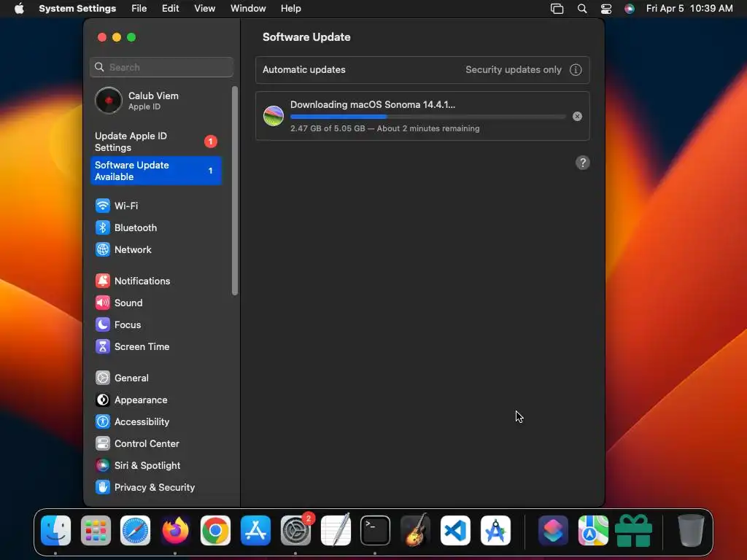
Task: Open App Store from the Dock
Action: 255,530
